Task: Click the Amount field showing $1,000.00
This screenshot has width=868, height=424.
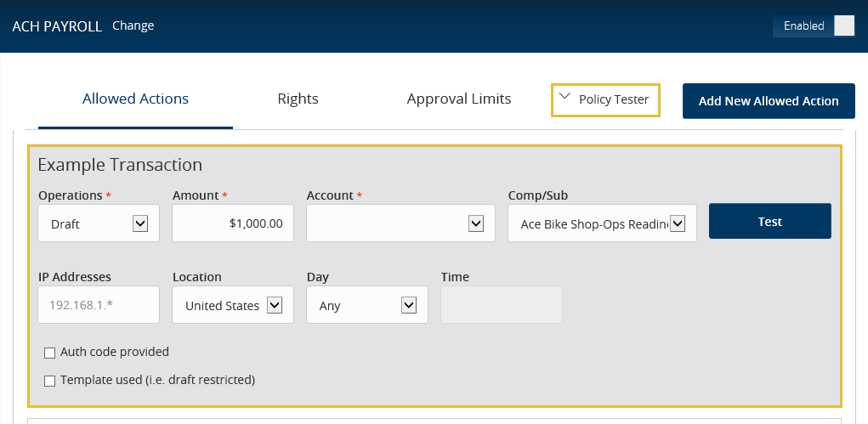Action: [233, 223]
